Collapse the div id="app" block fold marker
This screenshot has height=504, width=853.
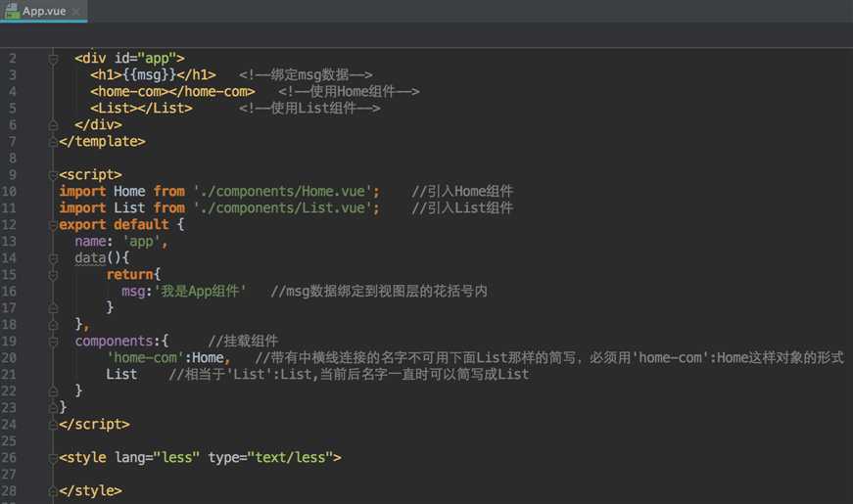coord(53,58)
